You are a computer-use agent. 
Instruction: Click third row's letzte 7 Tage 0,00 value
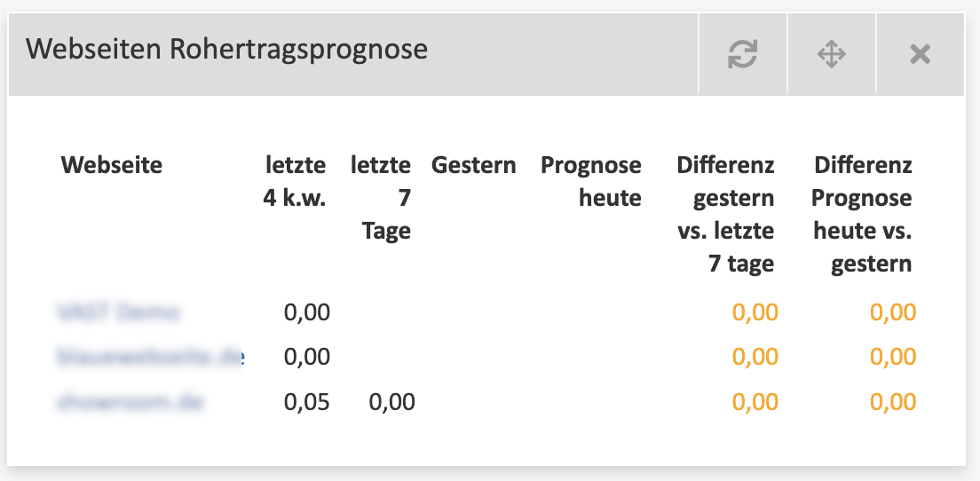tap(391, 402)
